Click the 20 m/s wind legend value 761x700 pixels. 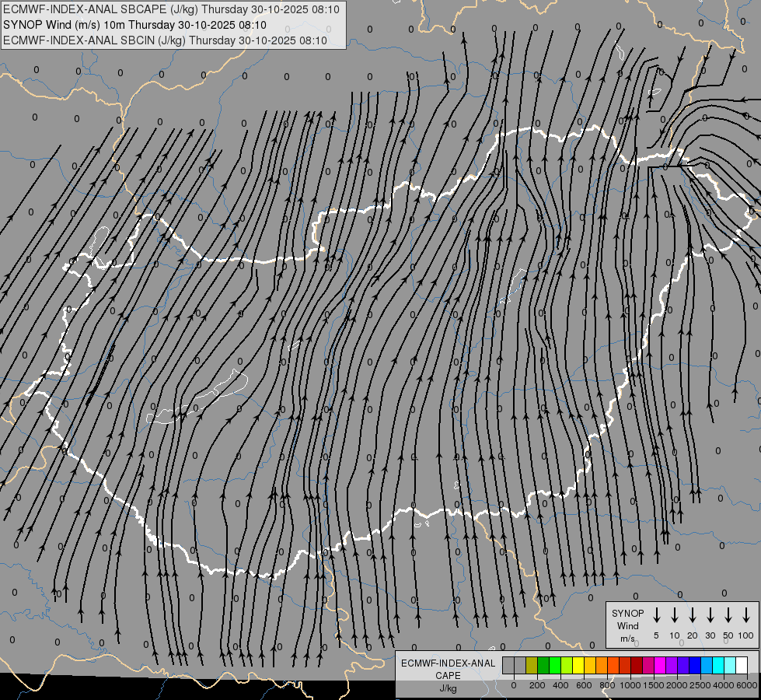(693, 635)
